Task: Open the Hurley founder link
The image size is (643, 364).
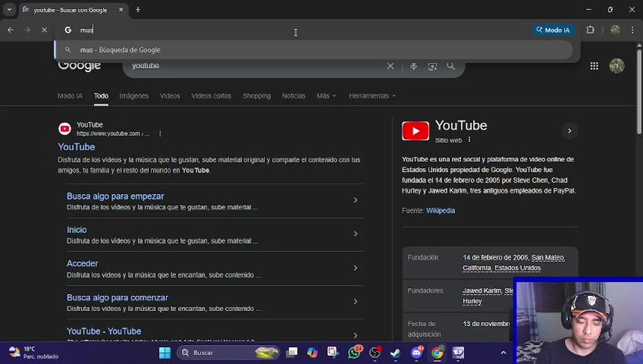Action: [x=472, y=301]
